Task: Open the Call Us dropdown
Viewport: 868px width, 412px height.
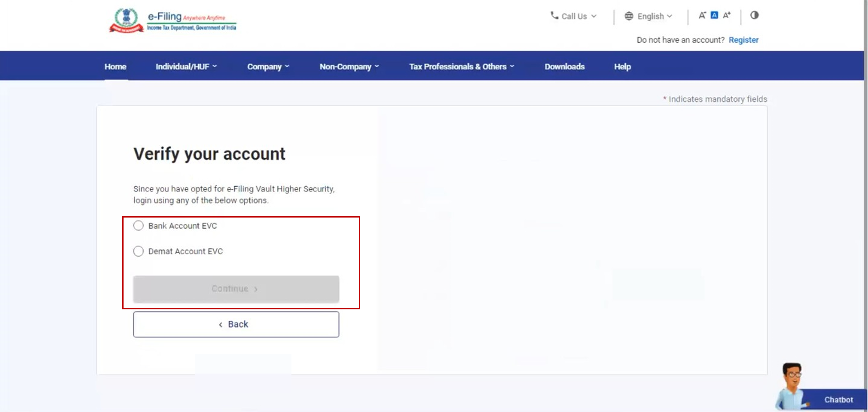Action: pos(573,16)
